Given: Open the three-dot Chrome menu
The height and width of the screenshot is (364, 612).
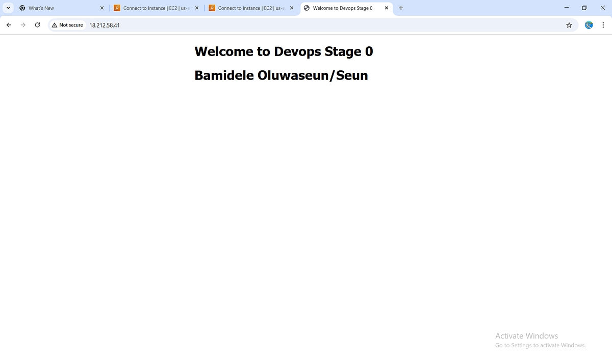Looking at the screenshot, I should (603, 24).
